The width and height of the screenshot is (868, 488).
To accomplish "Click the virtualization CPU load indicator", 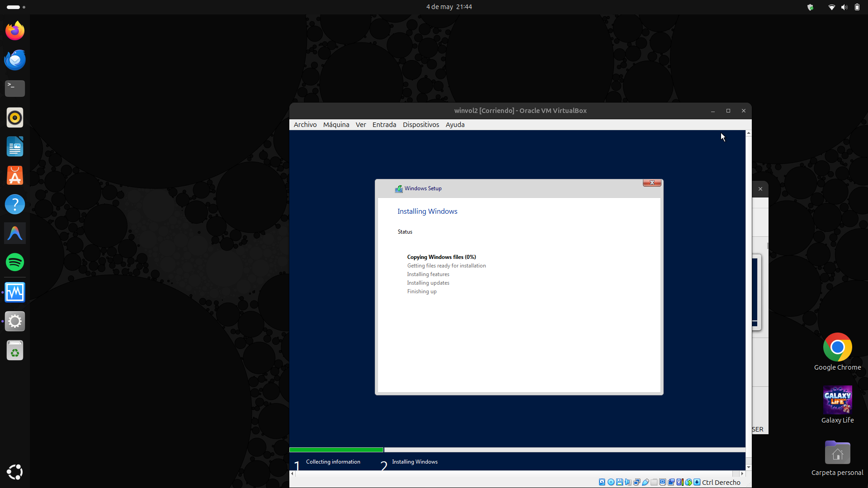I will click(680, 482).
